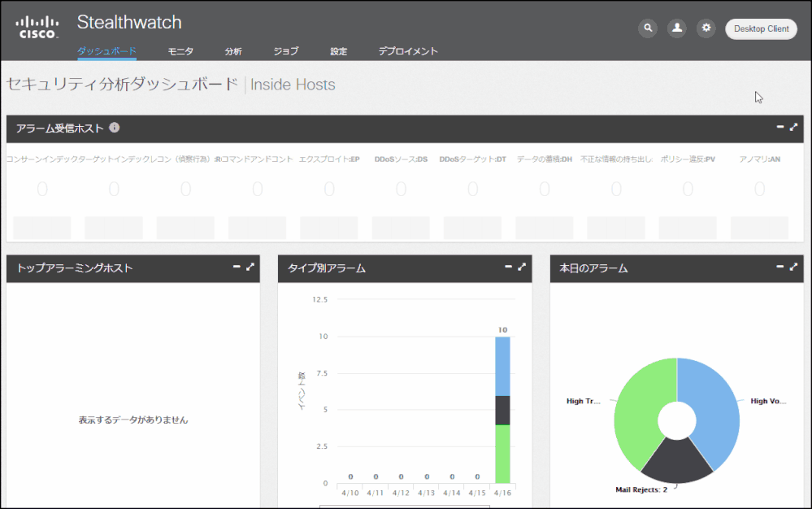
Task: Open the デプロイメント menu
Action: 408,51
